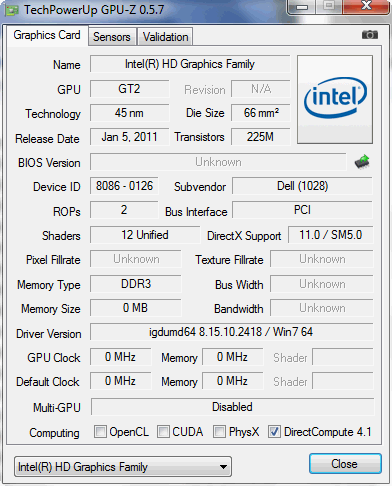The height and width of the screenshot is (486, 392).
Task: Click the Intel vendor logo
Action: (x=335, y=99)
